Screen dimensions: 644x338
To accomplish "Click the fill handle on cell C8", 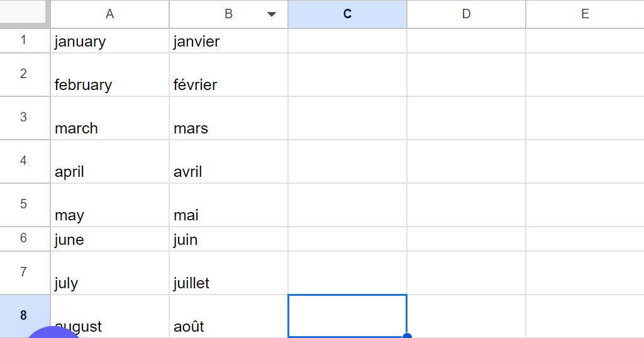I will (x=407, y=336).
